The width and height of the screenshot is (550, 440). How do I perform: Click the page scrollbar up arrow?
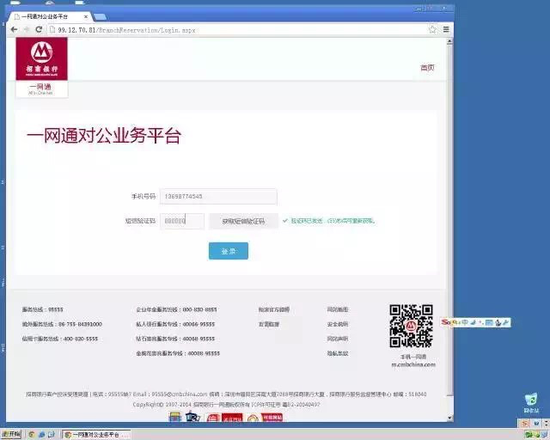click(x=449, y=42)
